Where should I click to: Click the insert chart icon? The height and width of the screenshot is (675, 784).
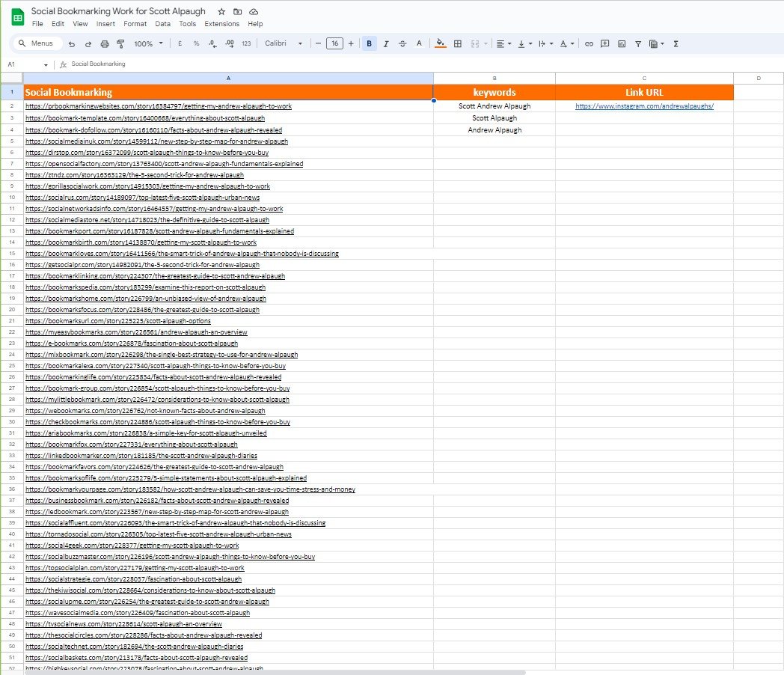click(x=622, y=44)
